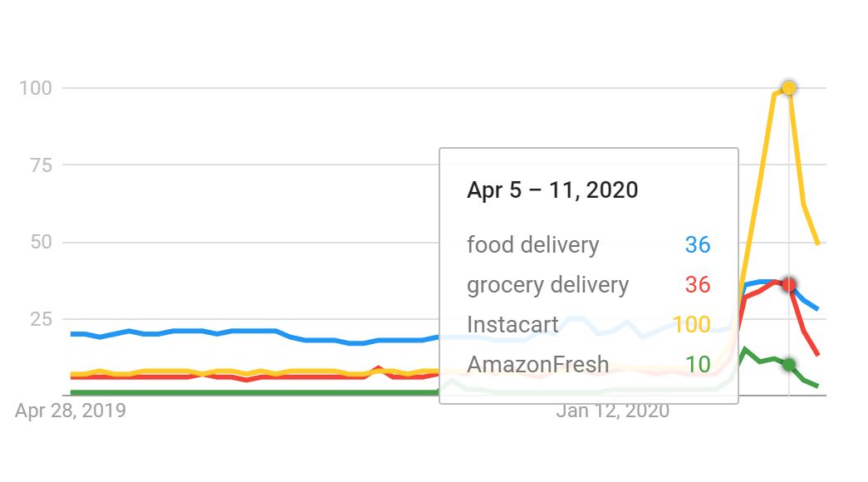Click the blue food delivery line start
Screen dimensions: 868x482
[x=72, y=334]
